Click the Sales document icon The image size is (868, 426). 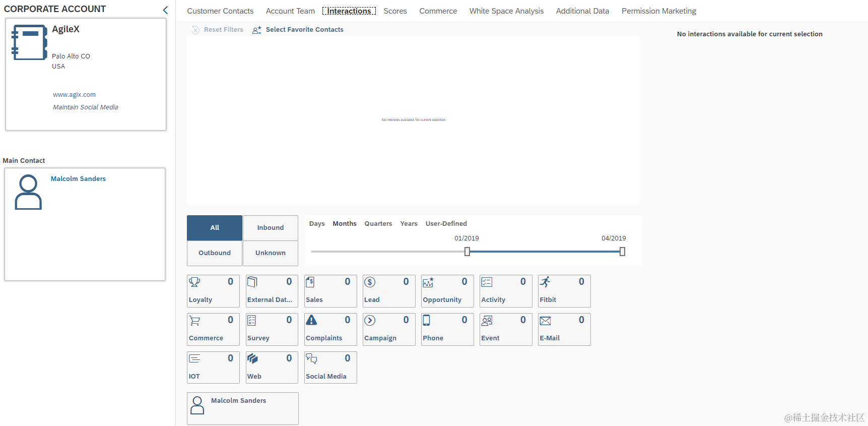tap(310, 282)
